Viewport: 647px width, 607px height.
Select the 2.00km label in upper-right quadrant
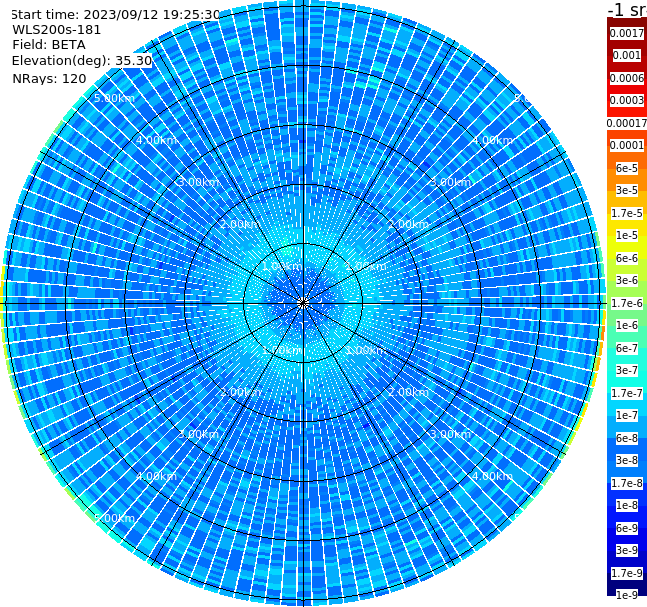[x=409, y=224]
